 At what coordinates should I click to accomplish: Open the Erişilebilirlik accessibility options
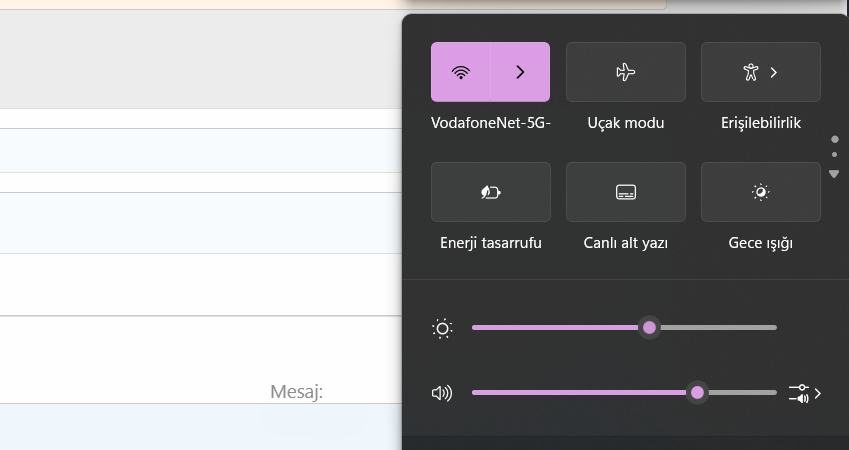click(x=761, y=72)
